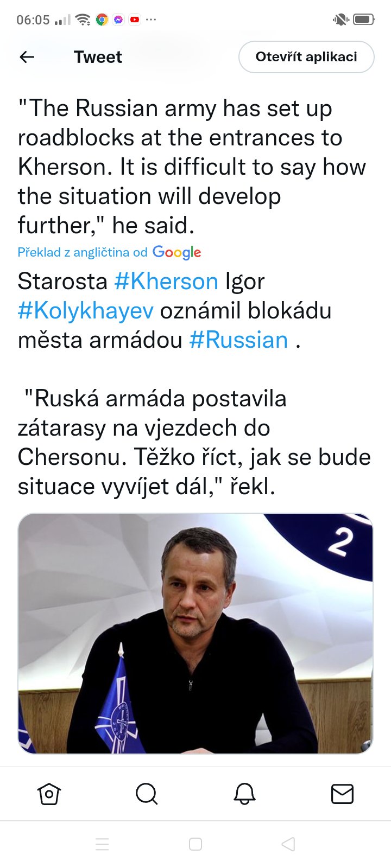Open the Notifications bell tab
Viewport: 391px width, 868px height.
(x=244, y=794)
